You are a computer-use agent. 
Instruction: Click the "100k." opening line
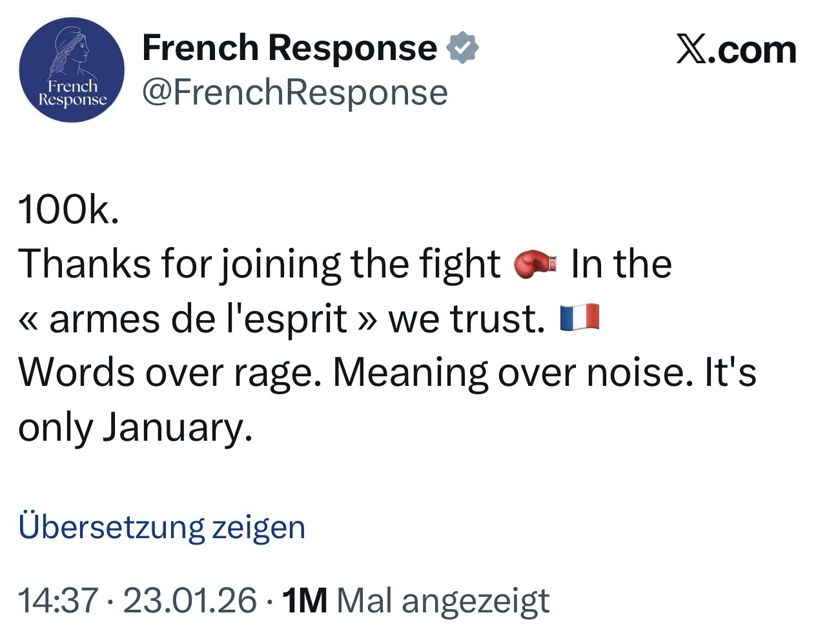point(68,210)
